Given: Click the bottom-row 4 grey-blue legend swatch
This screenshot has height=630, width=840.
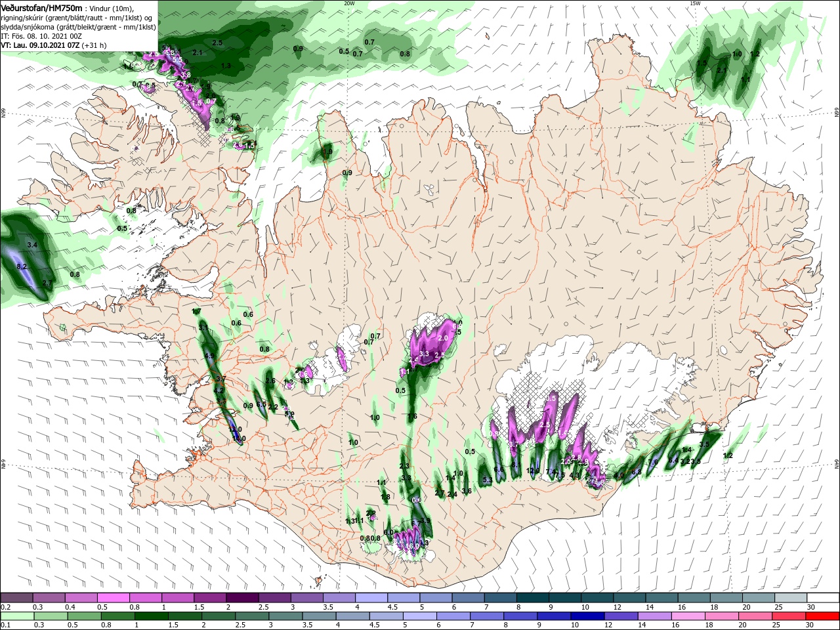Looking at the screenshot, I should pos(353,616).
